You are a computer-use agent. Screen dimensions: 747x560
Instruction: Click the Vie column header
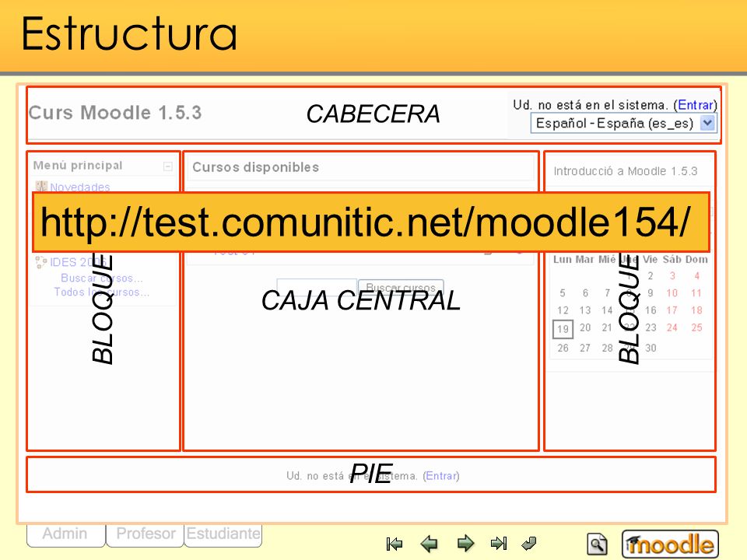coord(651,260)
